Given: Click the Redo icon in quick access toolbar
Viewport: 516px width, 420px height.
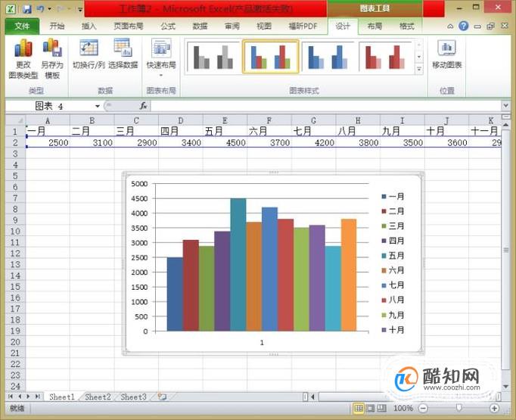Looking at the screenshot, I should pos(61,9).
